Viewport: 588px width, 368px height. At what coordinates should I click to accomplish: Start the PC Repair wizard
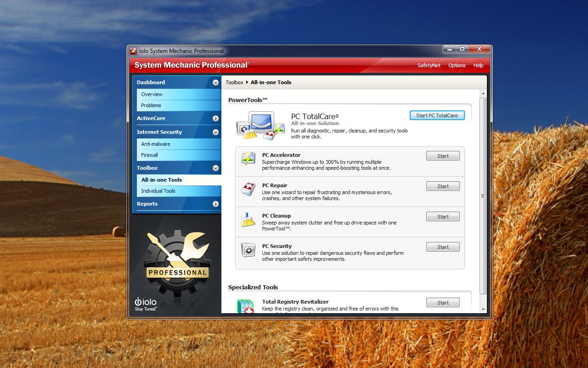click(443, 186)
